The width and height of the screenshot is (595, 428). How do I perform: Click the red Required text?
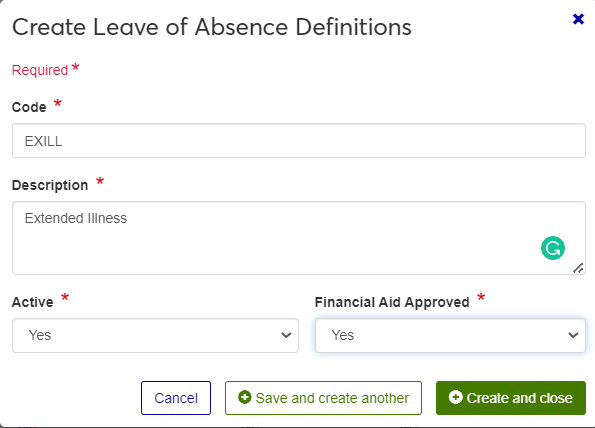40,70
